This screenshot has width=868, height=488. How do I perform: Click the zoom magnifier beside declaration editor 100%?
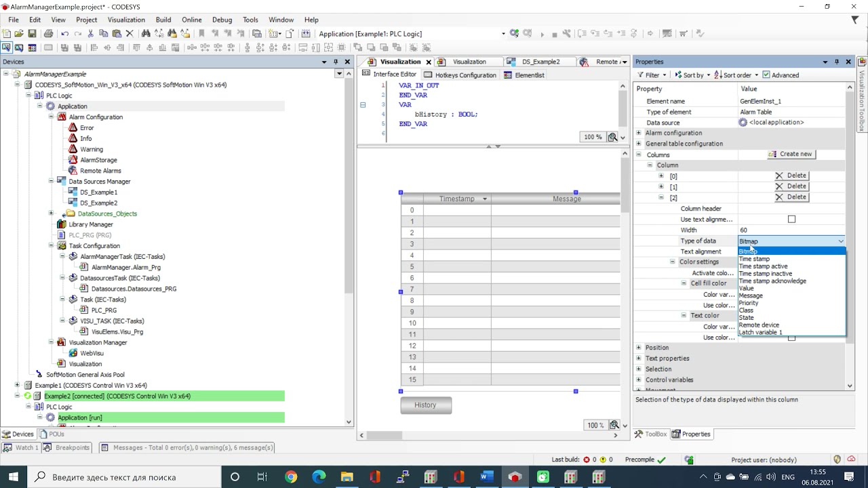point(613,137)
